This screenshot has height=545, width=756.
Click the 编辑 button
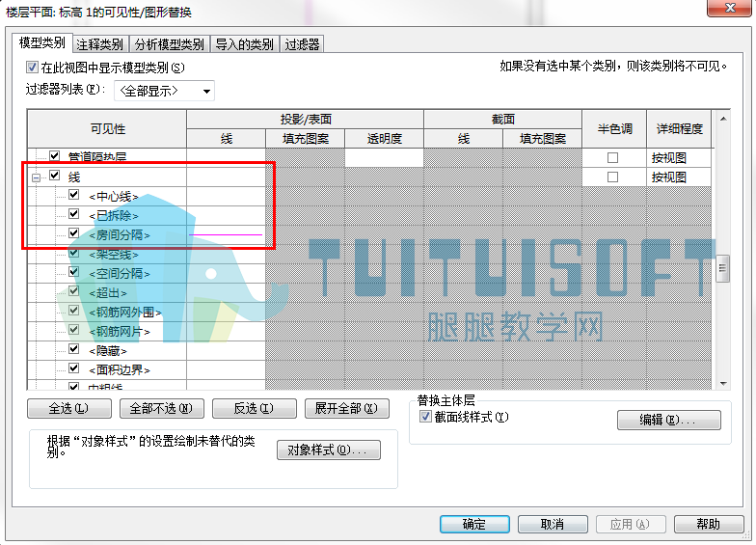(669, 421)
